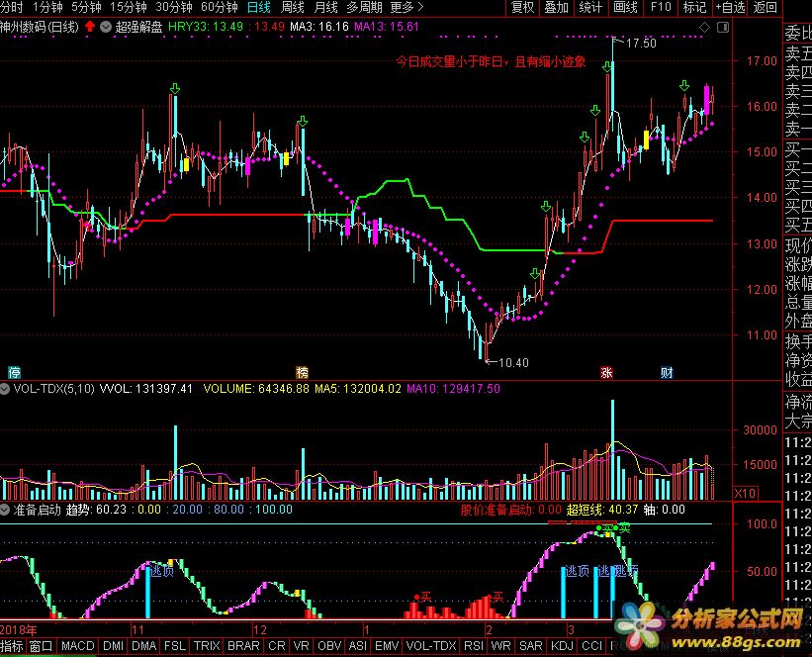Expand the 更多 > periods menu
Screen dimensions: 812x657
pyautogui.click(x=406, y=7)
